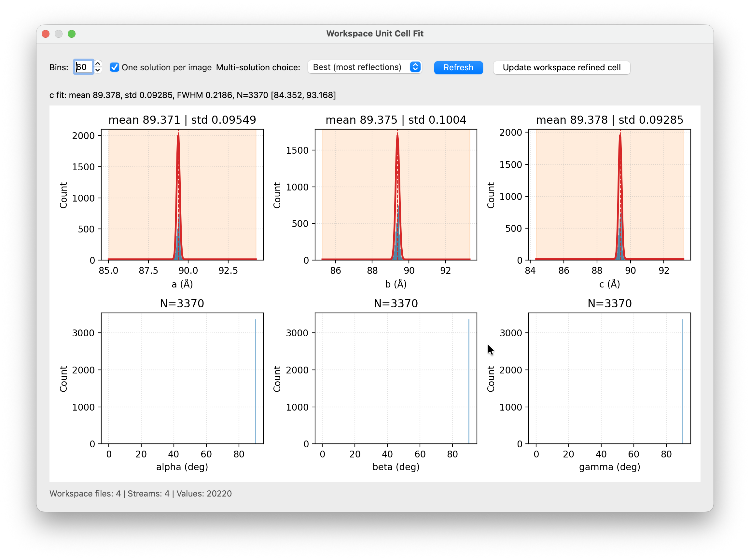Click the 'gamma (deg)' axis label
750x560 pixels.
coord(609,467)
